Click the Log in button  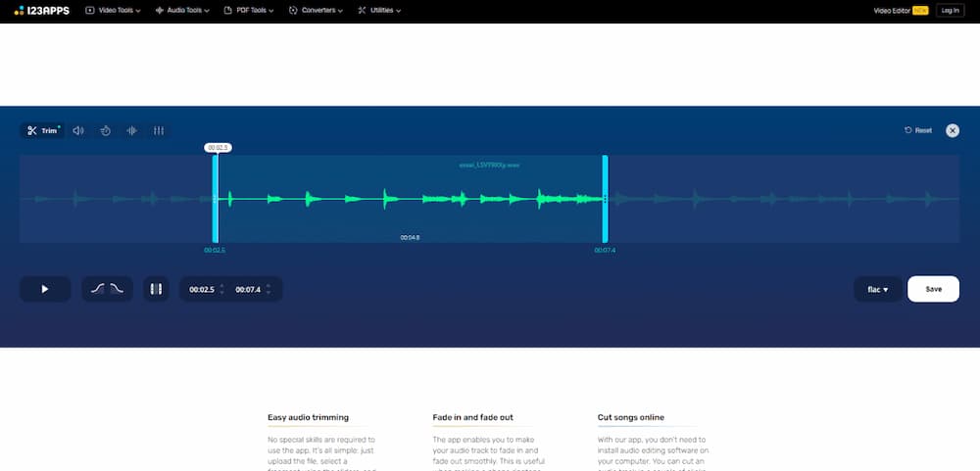950,10
